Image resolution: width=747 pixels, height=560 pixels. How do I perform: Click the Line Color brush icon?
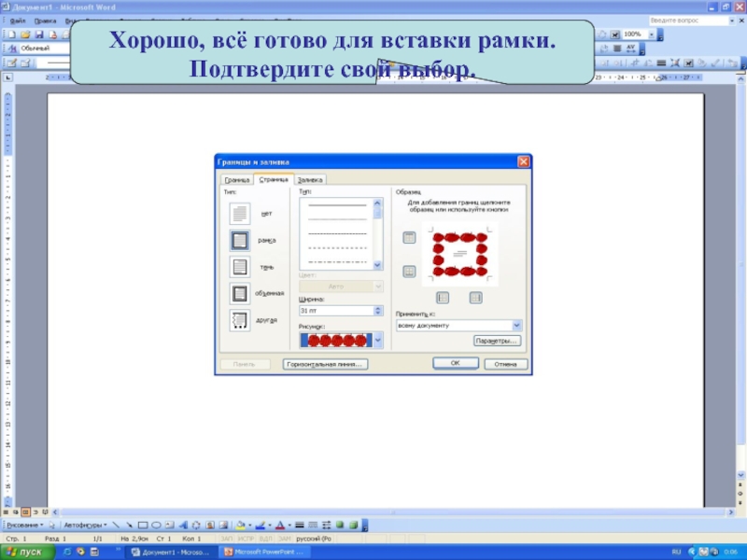click(x=261, y=525)
